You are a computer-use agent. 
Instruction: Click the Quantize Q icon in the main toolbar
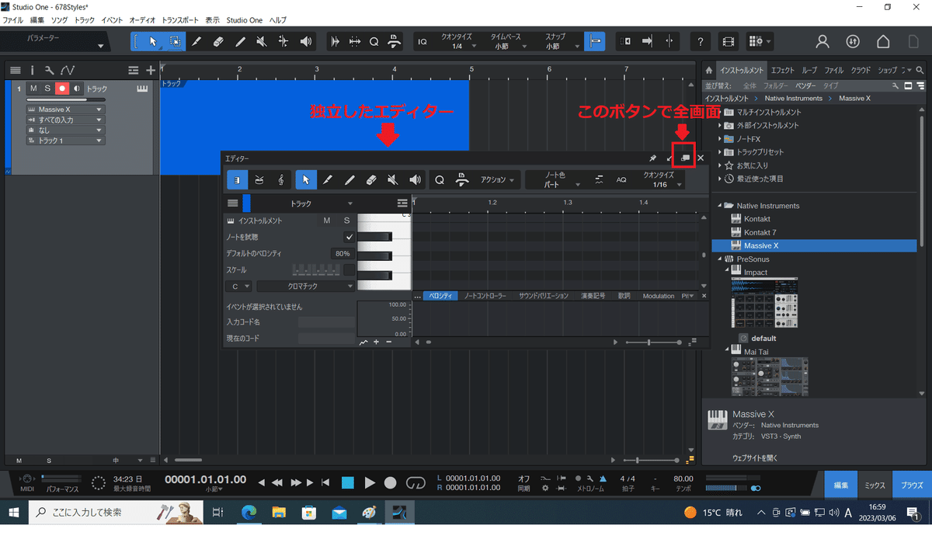pos(374,42)
